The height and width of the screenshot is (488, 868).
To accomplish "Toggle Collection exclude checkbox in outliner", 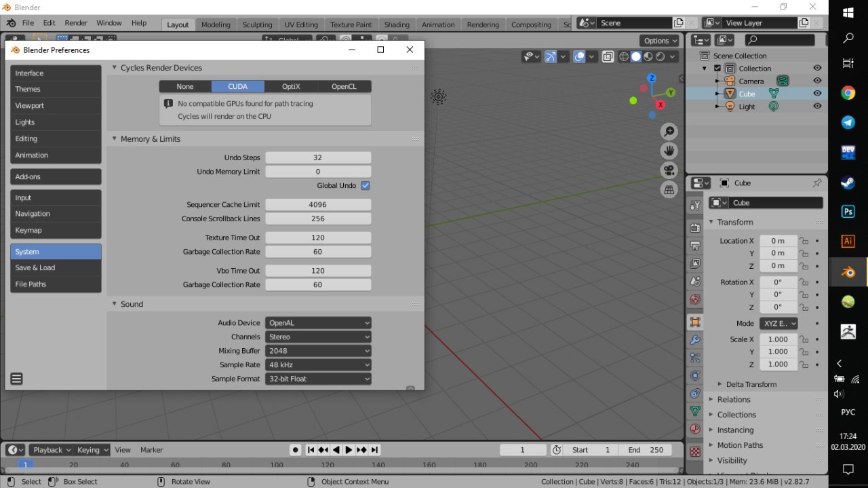I will [x=717, y=69].
